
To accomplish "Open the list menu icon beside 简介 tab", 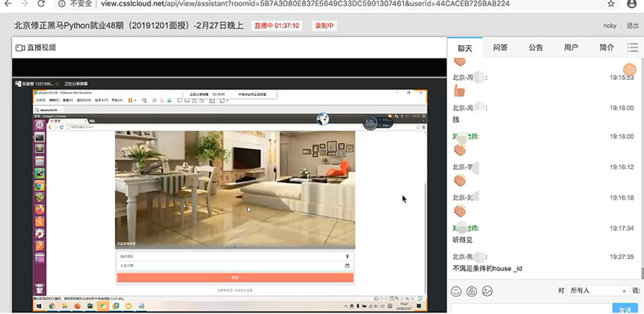I will [x=633, y=48].
